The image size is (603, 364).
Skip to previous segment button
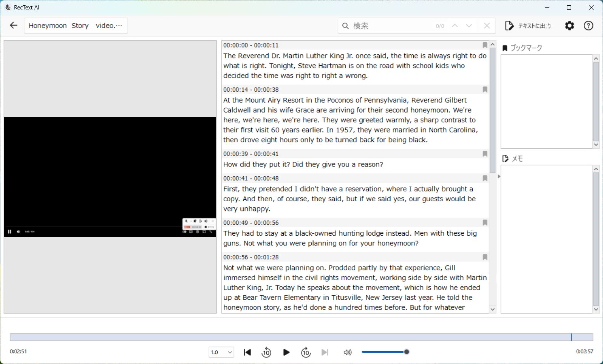point(247,352)
